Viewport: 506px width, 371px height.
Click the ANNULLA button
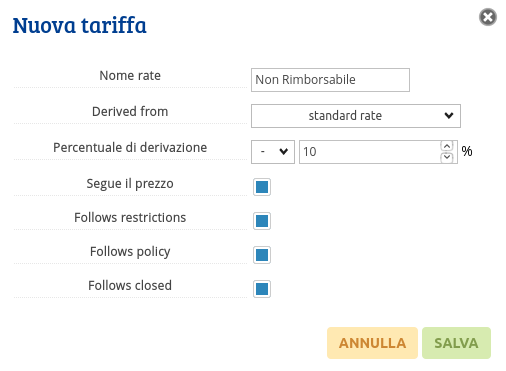[x=372, y=343]
